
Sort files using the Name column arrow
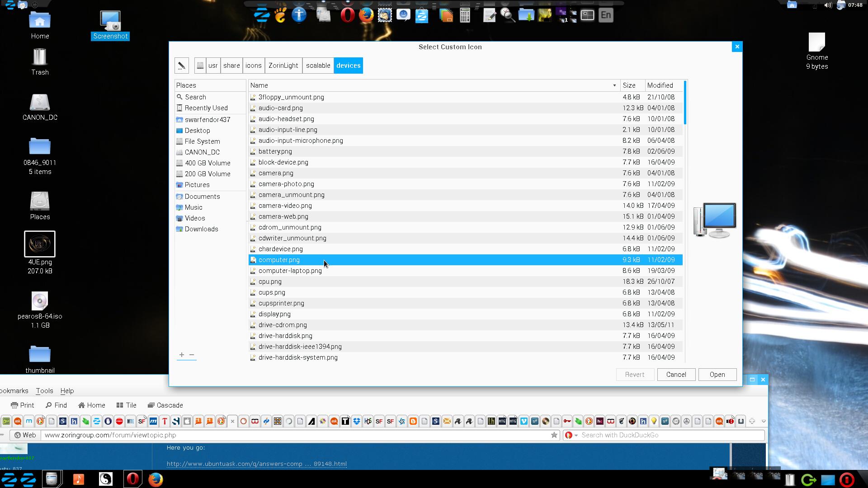click(x=614, y=85)
